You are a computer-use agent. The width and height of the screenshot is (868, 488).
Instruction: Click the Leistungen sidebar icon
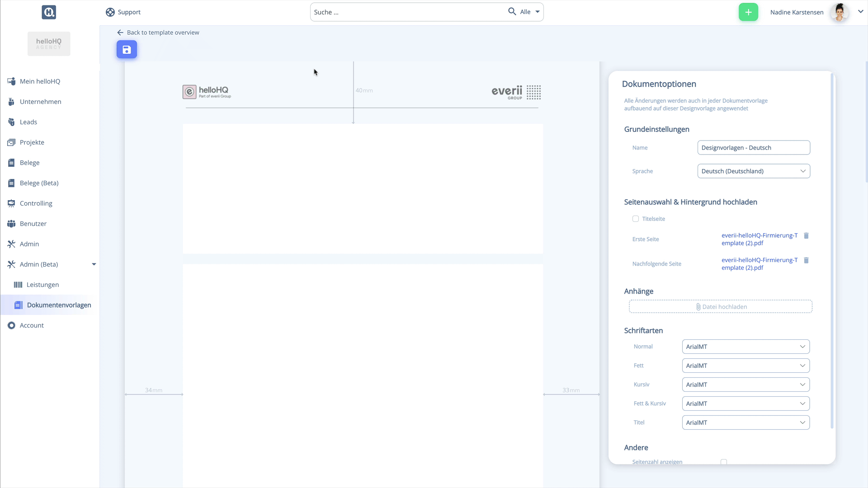(x=17, y=284)
